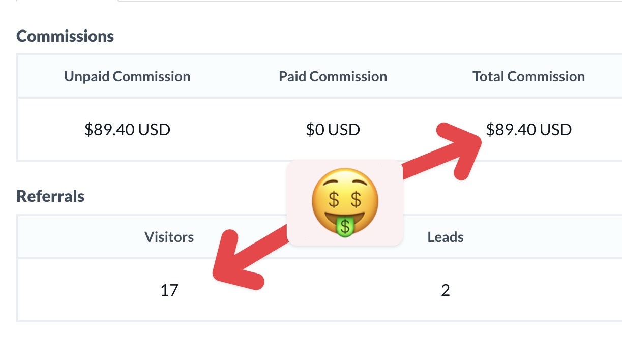622x364 pixels.
Task: Select the Referrals section heading
Action: (50, 196)
